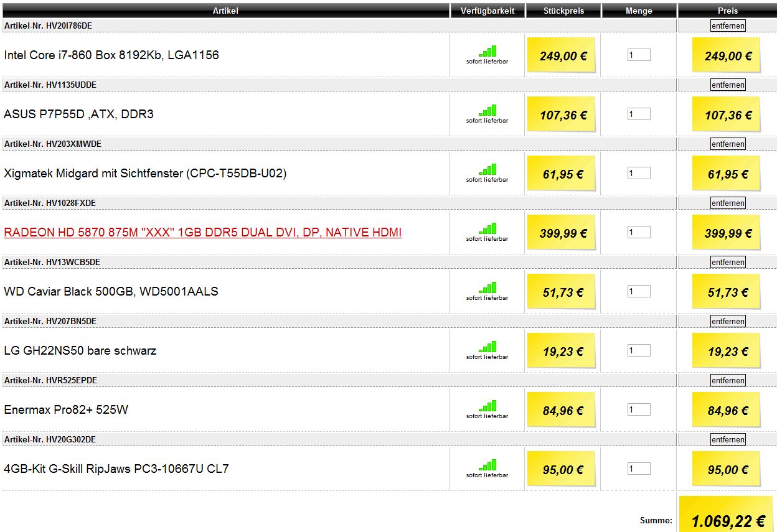Select the product name Enermax Pro82+ 525W
Image resolution: width=777 pixels, height=532 pixels.
(66, 409)
